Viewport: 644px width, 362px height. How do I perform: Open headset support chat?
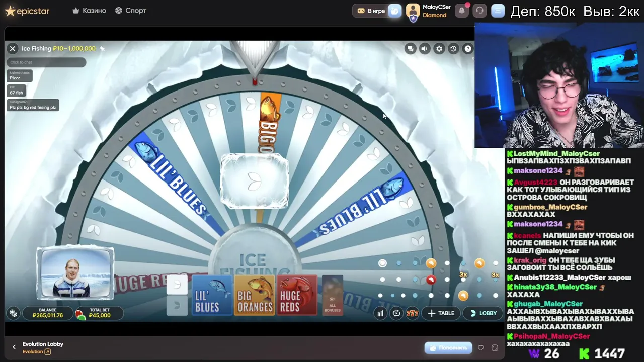[x=479, y=11]
